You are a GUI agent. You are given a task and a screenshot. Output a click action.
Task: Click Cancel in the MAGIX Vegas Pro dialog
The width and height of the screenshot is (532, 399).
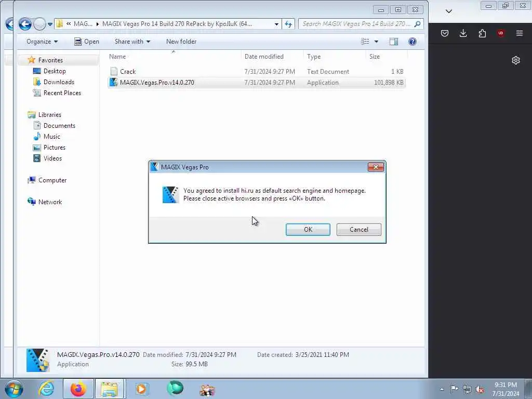(358, 229)
